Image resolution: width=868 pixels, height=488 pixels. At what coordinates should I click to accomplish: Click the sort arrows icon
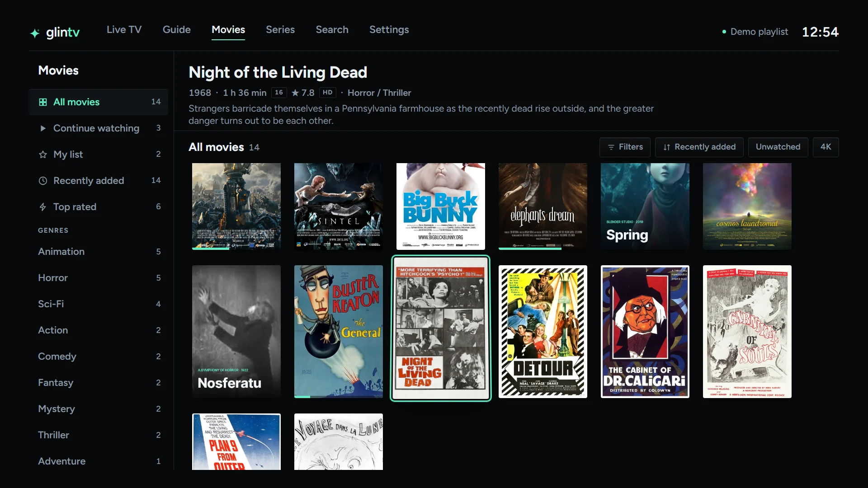[667, 147]
